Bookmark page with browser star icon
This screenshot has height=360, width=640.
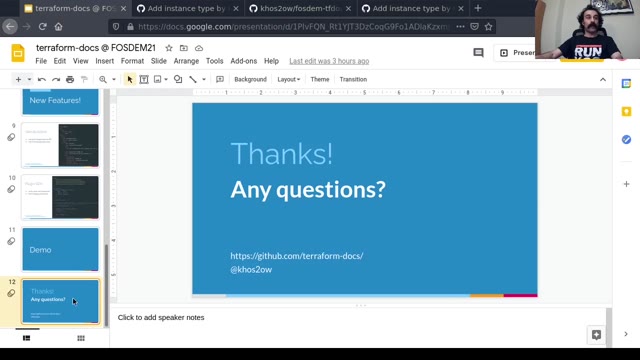point(489,27)
